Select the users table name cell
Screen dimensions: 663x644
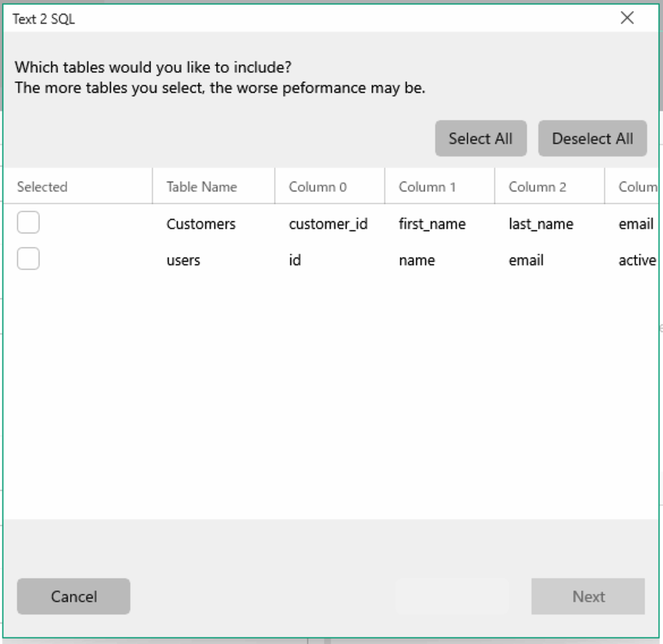point(183,260)
